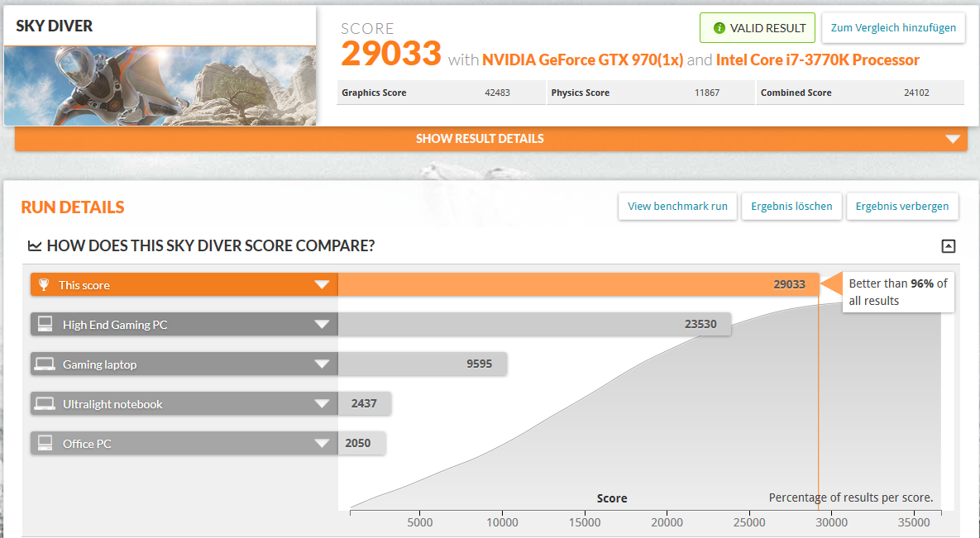
Task: Click the Physics Score label
Action: (580, 93)
